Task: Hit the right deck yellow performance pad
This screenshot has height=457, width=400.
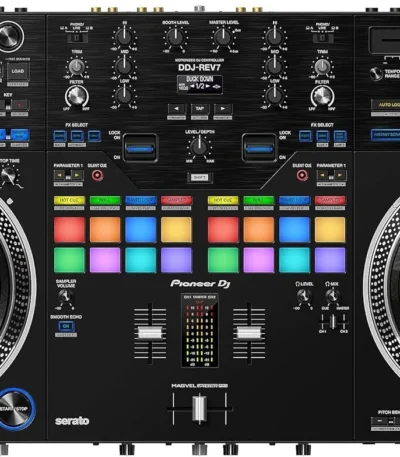Action: click(x=330, y=230)
